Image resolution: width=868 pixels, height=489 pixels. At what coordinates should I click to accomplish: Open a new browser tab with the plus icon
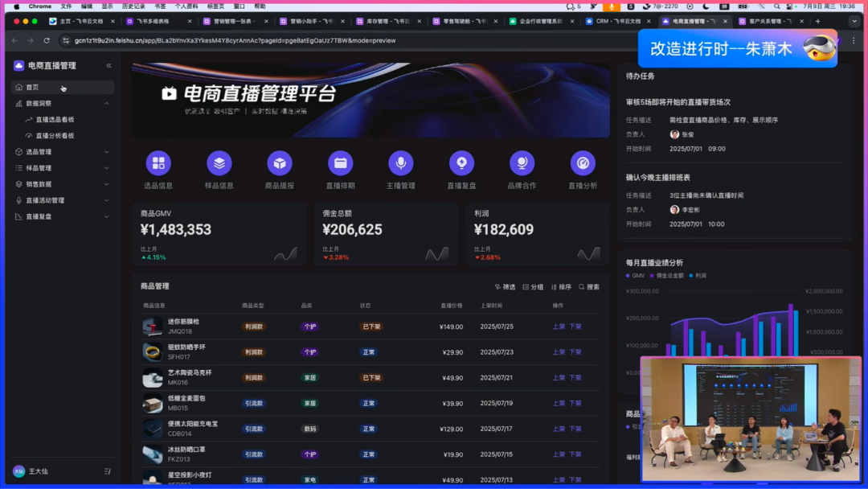(817, 21)
